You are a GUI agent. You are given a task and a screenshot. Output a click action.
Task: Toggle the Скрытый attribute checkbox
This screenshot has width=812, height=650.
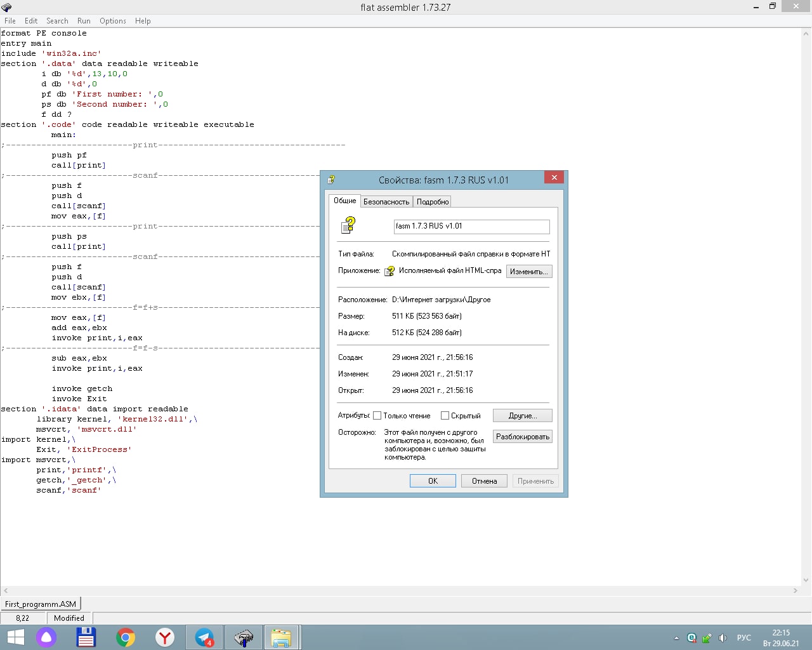pyautogui.click(x=445, y=416)
